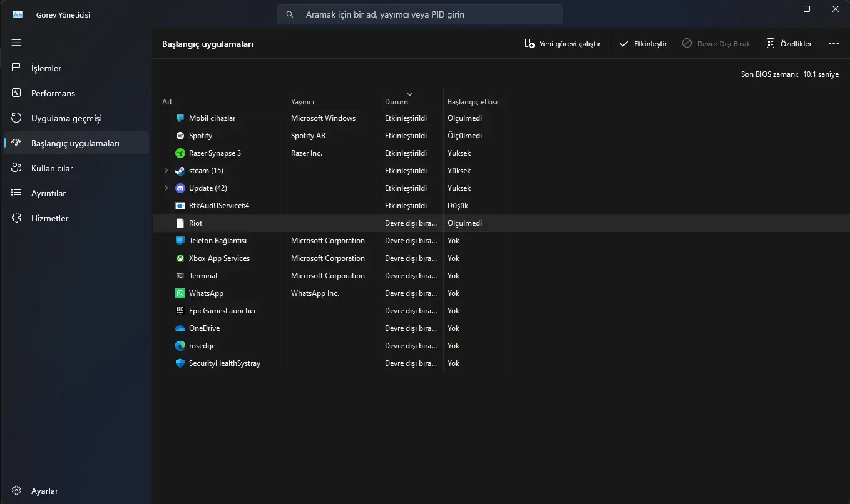Image resolution: width=850 pixels, height=504 pixels.
Task: Open the hamburger navigation menu
Action: click(16, 43)
